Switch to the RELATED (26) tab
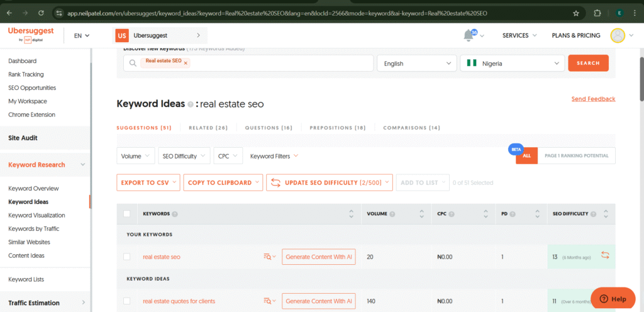 click(208, 128)
